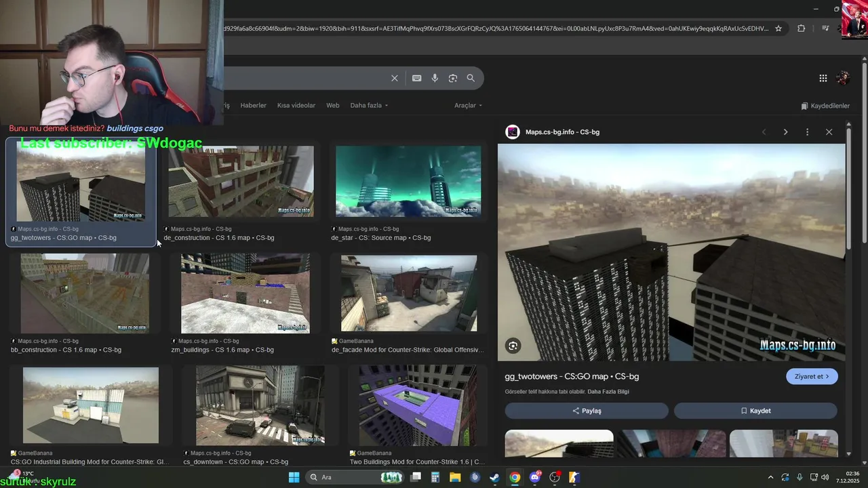The height and width of the screenshot is (488, 868).
Task: Expand the Araçlar tools dropdown
Action: pos(469,106)
